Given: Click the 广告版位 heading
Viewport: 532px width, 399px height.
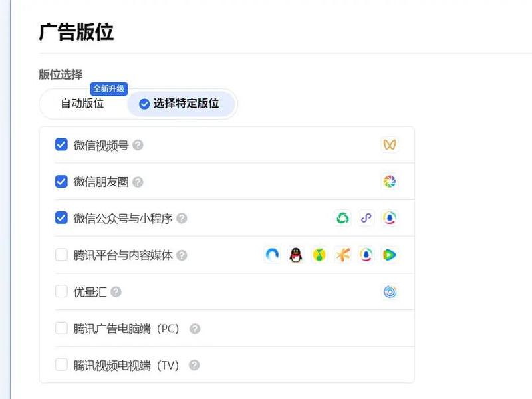Looking at the screenshot, I should coord(76,32).
